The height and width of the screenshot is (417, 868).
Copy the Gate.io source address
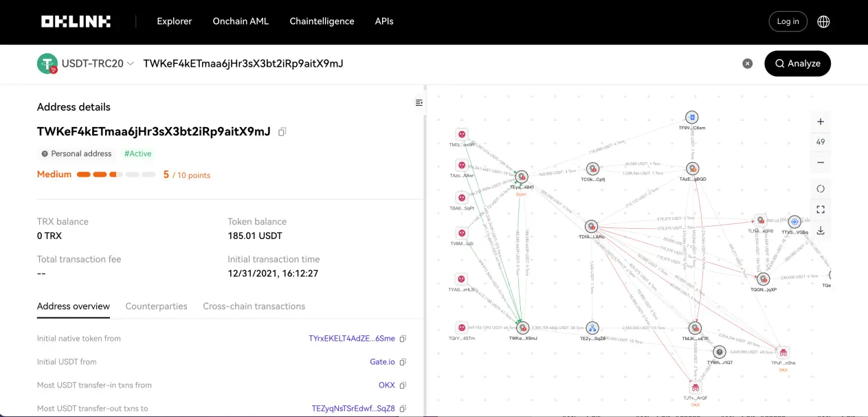click(x=403, y=362)
